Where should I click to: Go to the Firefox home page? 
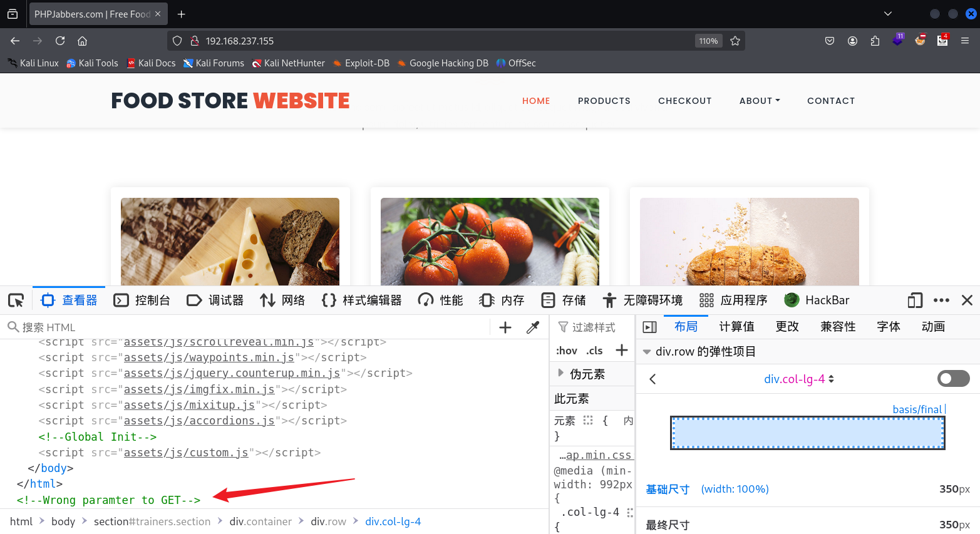coord(82,41)
